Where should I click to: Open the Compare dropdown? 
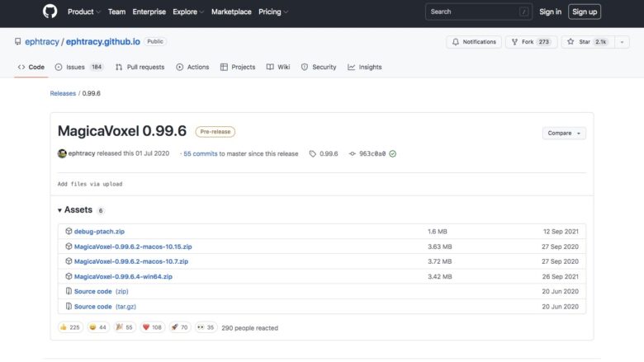pos(564,134)
